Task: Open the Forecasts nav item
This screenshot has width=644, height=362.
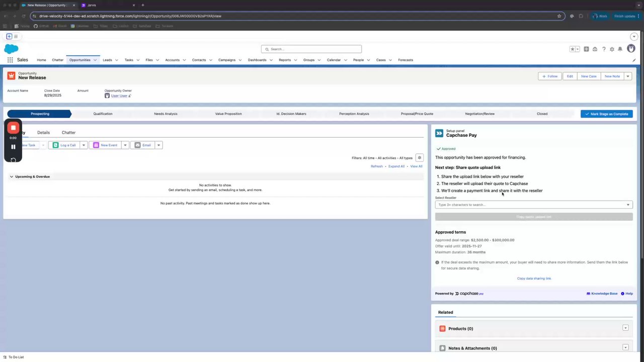Action: (x=406, y=60)
